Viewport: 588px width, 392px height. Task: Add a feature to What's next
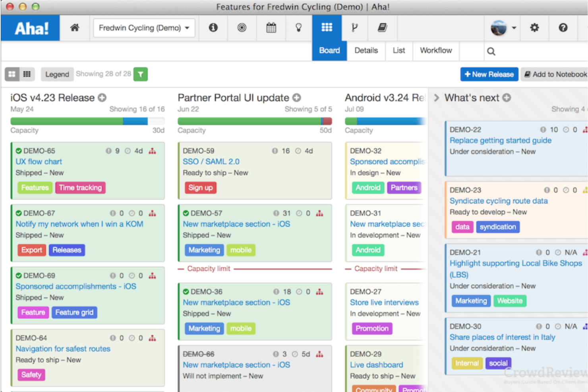[507, 98]
